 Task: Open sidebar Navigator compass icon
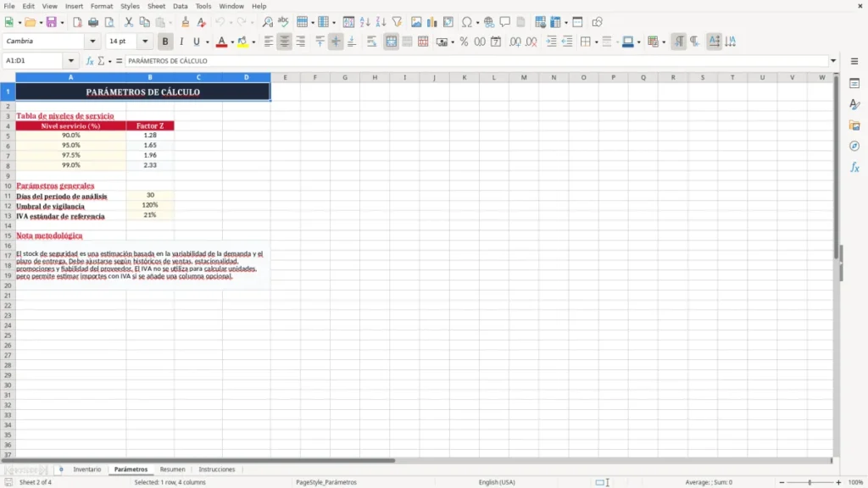point(854,146)
